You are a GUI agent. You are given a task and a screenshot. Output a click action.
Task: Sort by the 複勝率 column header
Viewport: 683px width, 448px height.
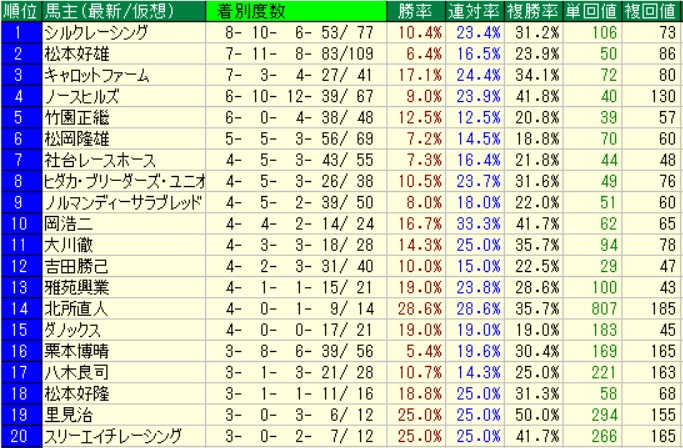point(533,11)
